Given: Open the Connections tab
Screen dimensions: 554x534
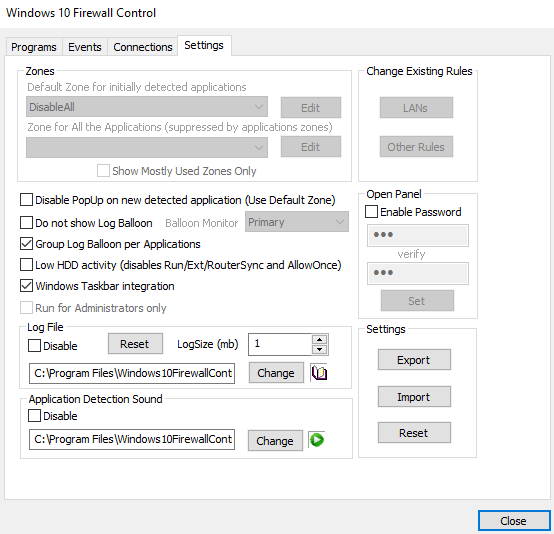Looking at the screenshot, I should [x=143, y=47].
